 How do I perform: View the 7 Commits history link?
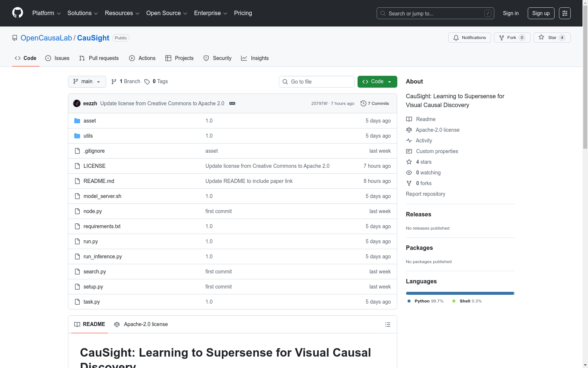(x=374, y=103)
